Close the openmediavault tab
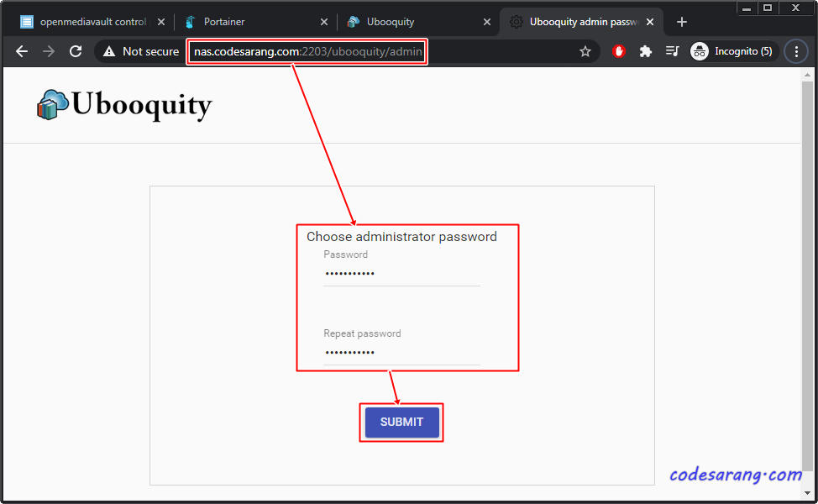The height and width of the screenshot is (504, 818). (161, 22)
